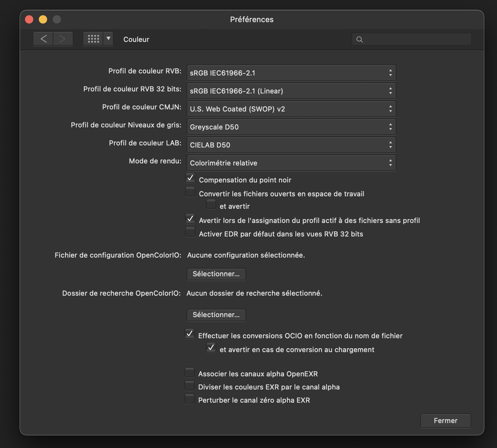
Task: Open the Profil de couleur CMJN dropdown
Action: coord(291,109)
